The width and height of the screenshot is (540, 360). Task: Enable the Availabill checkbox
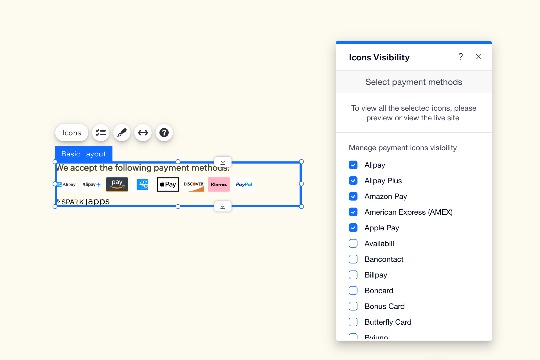coord(353,244)
